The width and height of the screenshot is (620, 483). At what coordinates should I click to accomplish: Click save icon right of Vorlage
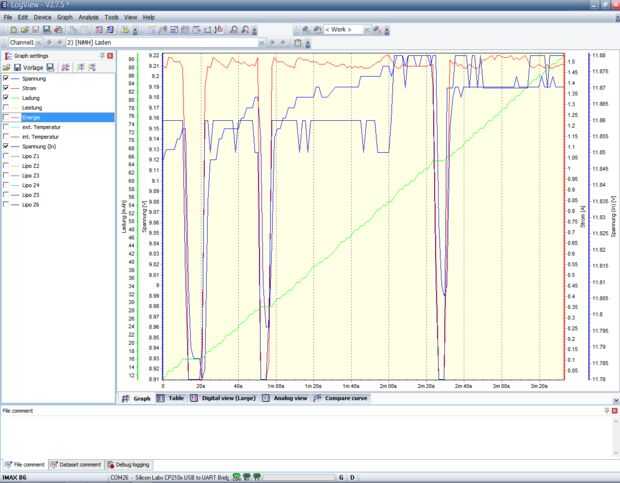tap(50, 68)
